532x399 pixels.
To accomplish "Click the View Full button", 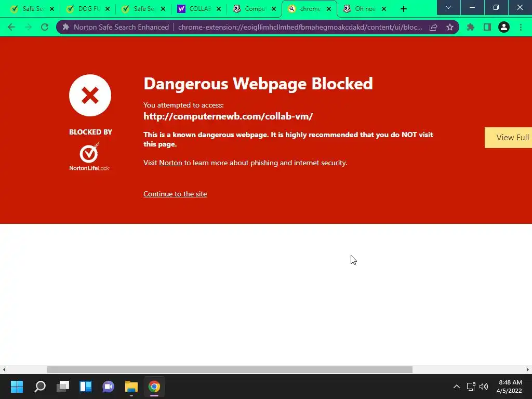I will click(x=508, y=137).
